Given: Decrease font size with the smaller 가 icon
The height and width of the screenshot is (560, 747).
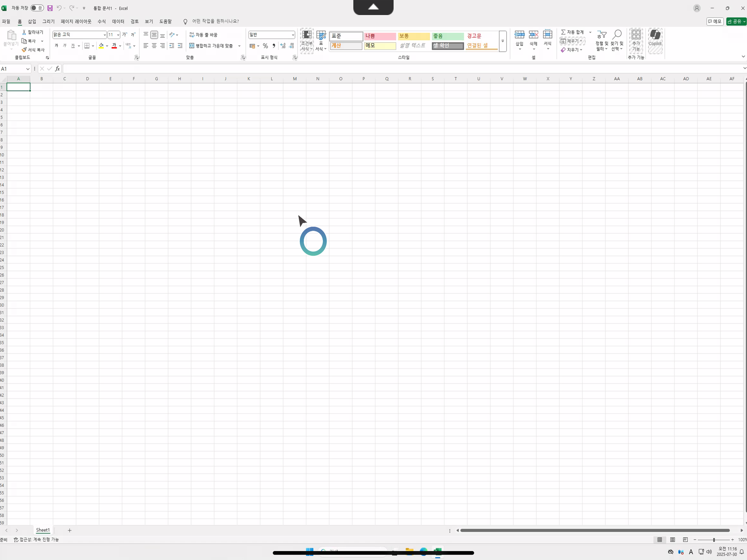Looking at the screenshot, I should tap(133, 34).
